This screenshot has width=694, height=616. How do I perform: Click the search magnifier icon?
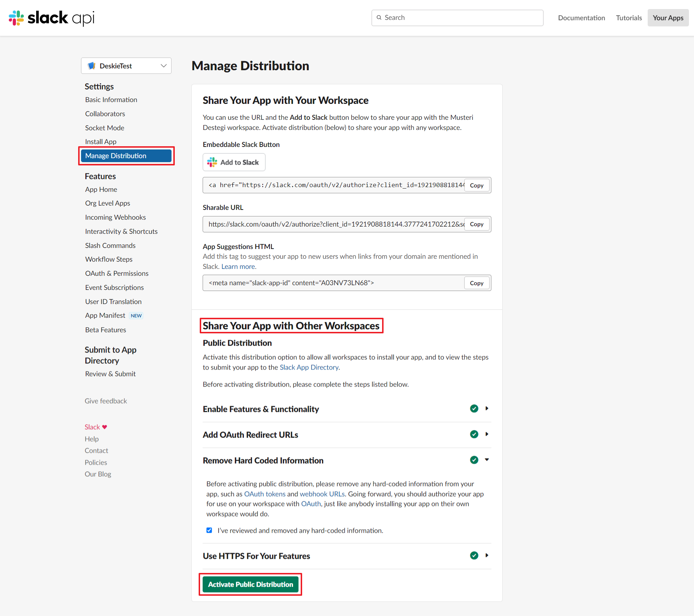tap(379, 18)
